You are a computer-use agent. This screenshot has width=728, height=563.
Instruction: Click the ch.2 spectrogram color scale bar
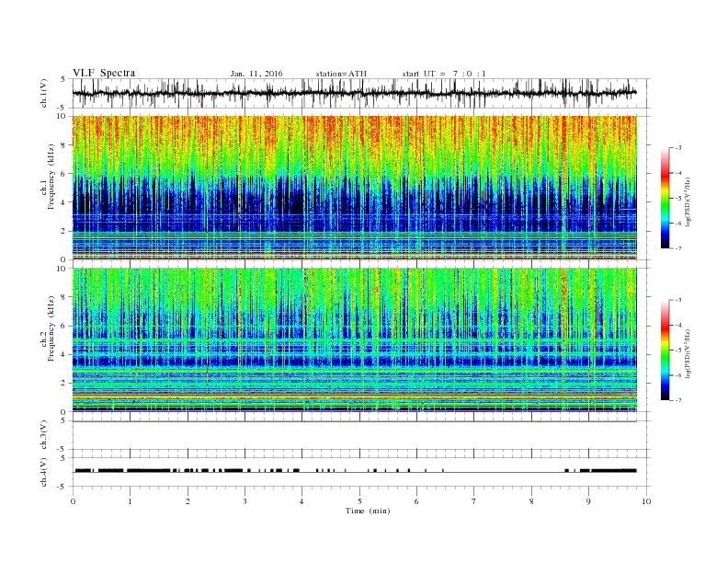665,350
